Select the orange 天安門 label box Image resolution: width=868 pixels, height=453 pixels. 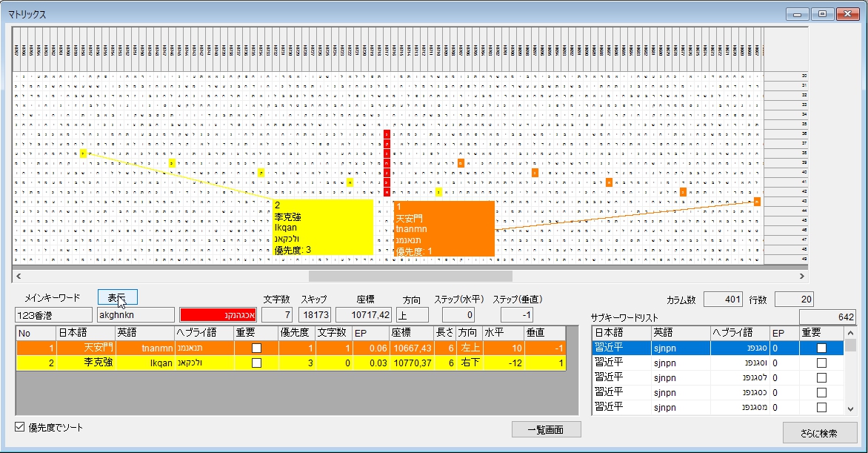[x=444, y=228]
